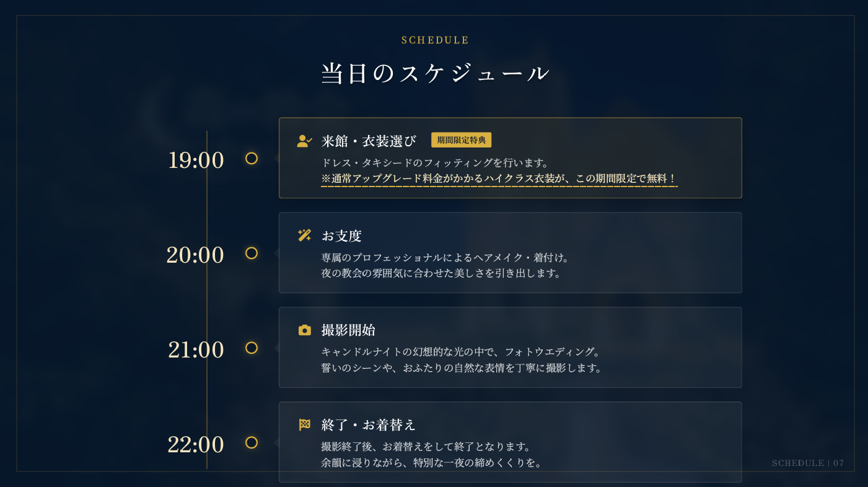The width and height of the screenshot is (868, 487).
Task: Click the 22:00 time label
Action: click(x=196, y=445)
